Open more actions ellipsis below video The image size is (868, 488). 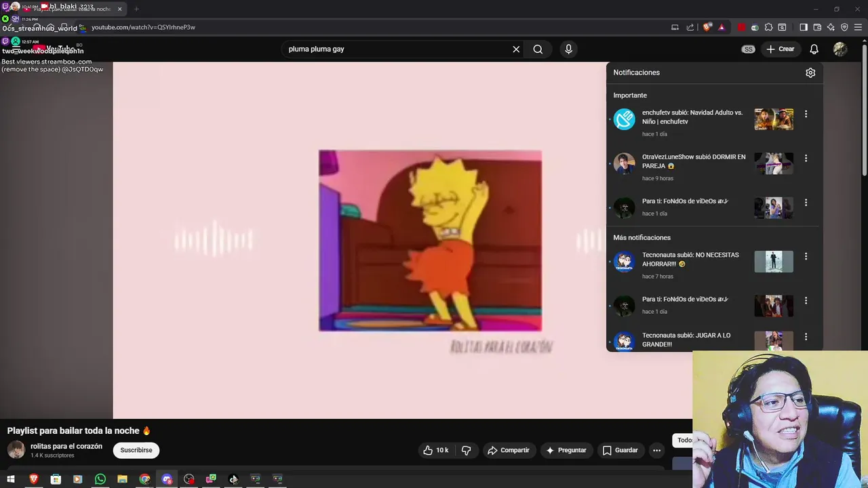pyautogui.click(x=656, y=450)
